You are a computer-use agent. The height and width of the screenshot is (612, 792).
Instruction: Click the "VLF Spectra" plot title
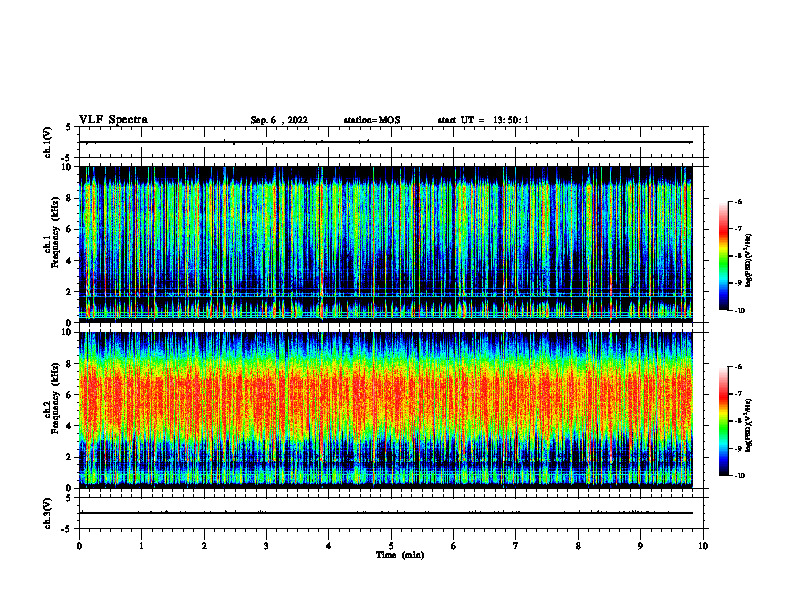point(113,120)
